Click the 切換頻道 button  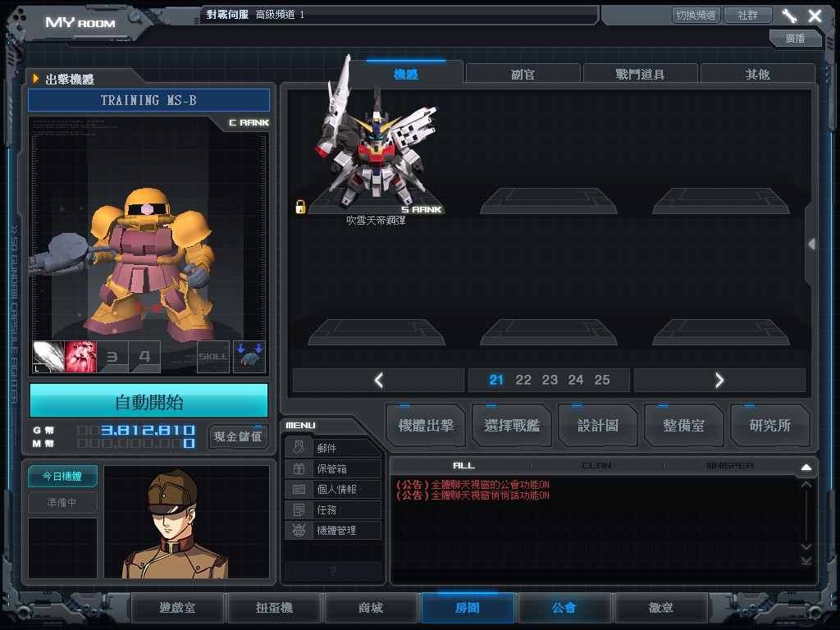click(696, 15)
